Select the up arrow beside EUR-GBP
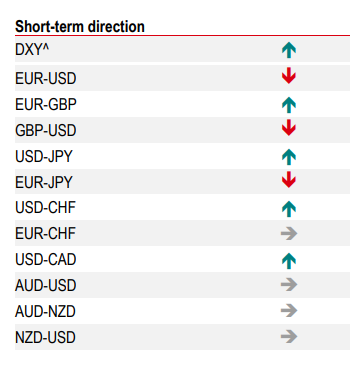361x365 pixels. [289, 105]
